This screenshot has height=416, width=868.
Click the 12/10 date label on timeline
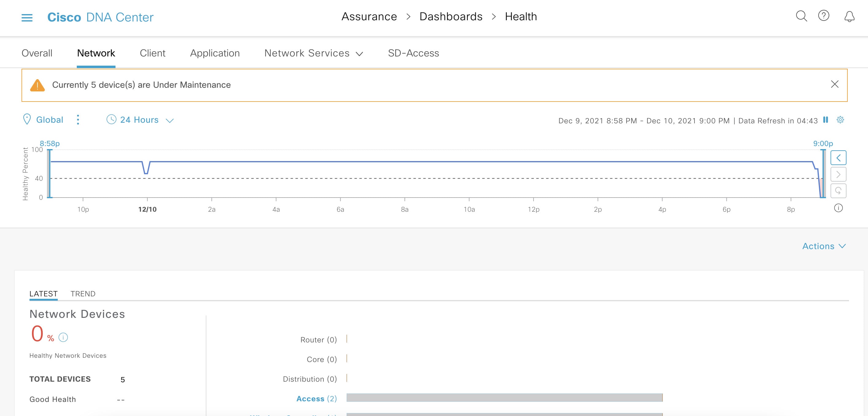(x=147, y=209)
